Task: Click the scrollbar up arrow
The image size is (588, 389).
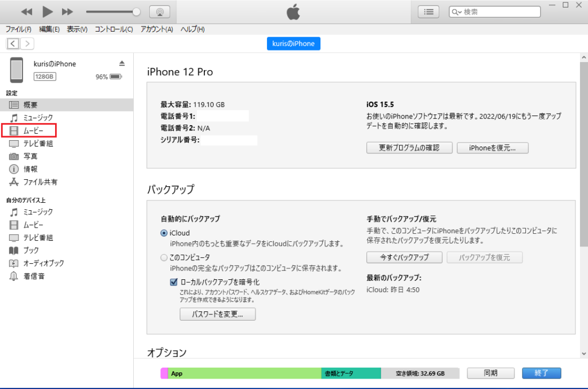Action: [583, 57]
